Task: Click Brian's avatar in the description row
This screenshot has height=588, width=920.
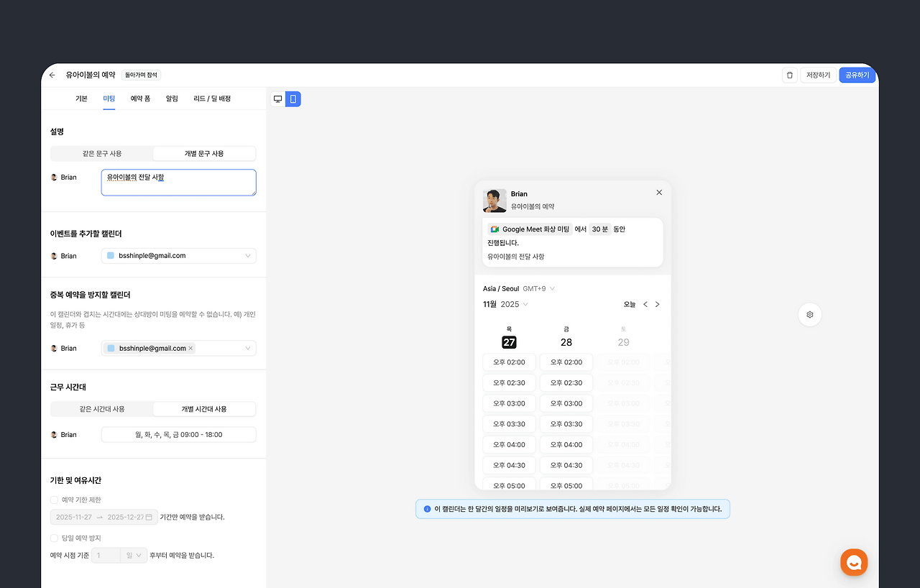Action: 54,177
